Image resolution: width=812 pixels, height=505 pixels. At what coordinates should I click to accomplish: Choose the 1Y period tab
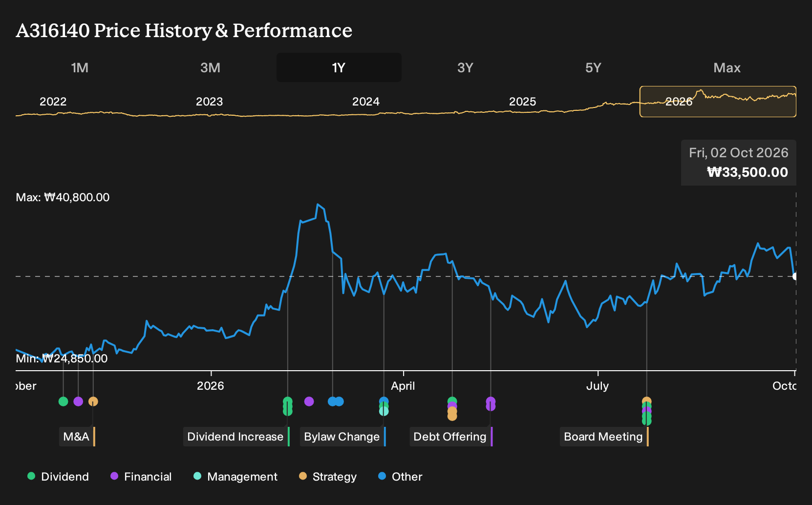pyautogui.click(x=339, y=67)
